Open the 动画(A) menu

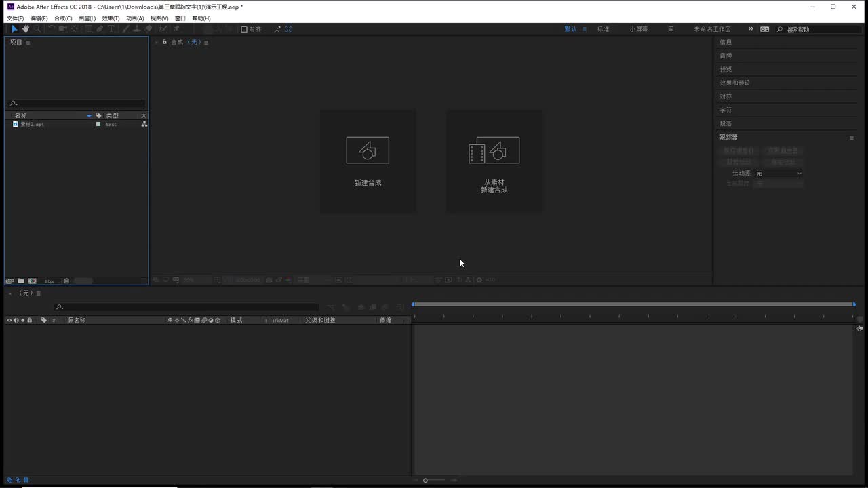135,18
